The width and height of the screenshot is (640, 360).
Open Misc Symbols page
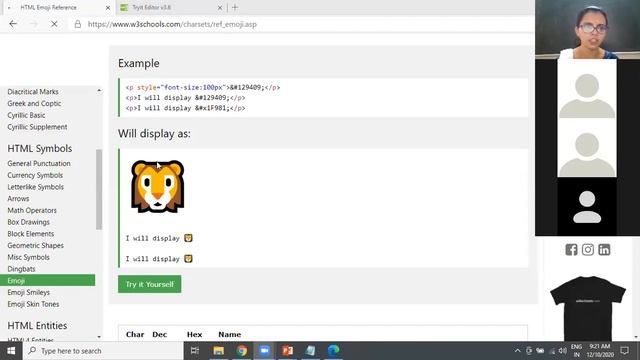[29, 258]
